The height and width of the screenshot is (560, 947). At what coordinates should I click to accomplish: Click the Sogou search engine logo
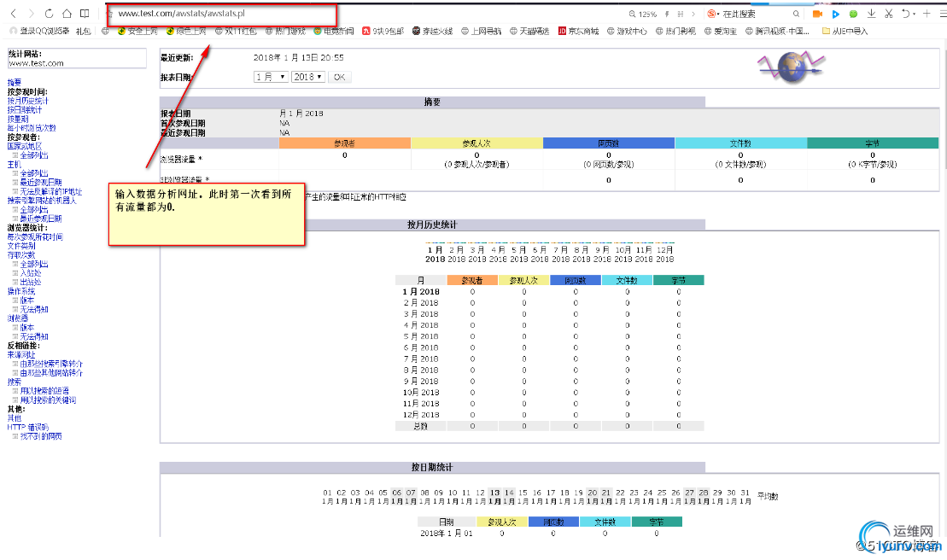(712, 14)
